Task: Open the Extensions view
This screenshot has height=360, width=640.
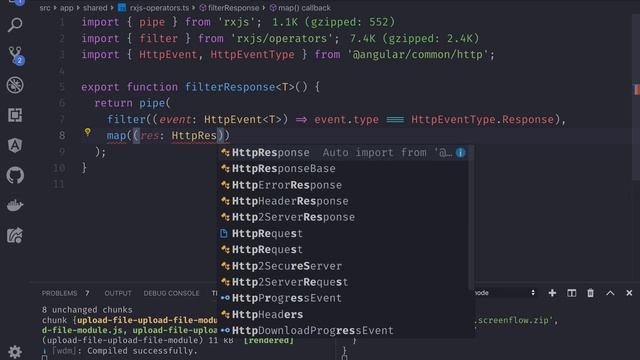Action: tap(15, 115)
